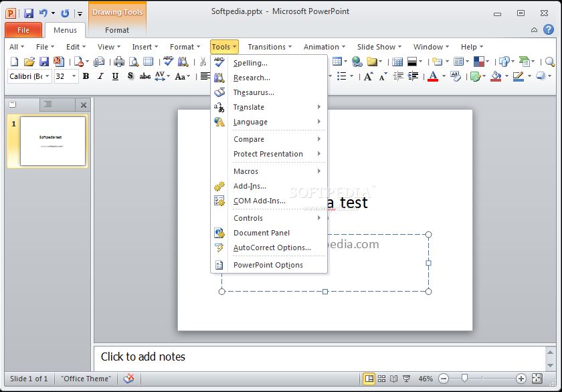Image resolution: width=562 pixels, height=392 pixels.
Task: Apply text Shadow effect
Action: (x=130, y=76)
